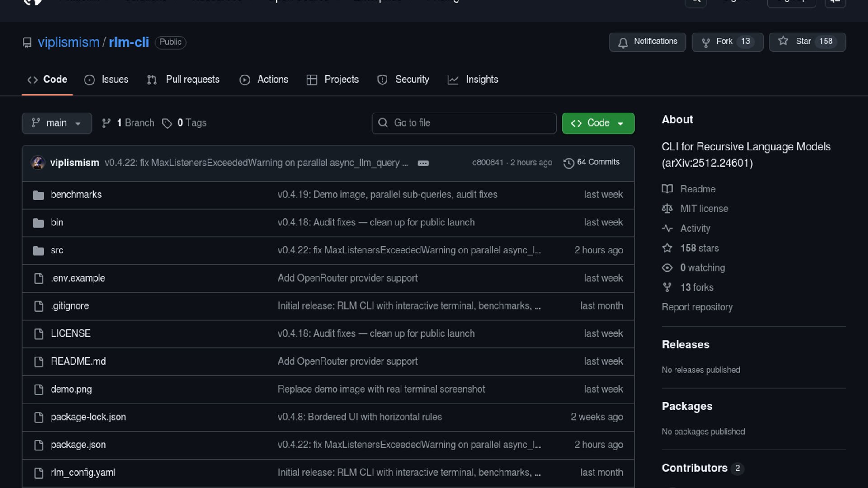Click the tag icon beside 0 Tags

pos(167,123)
